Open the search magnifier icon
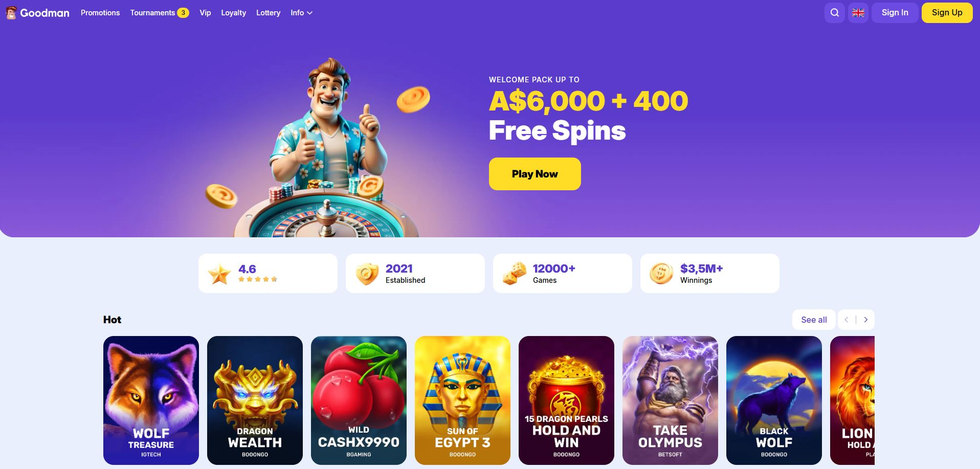 click(834, 13)
